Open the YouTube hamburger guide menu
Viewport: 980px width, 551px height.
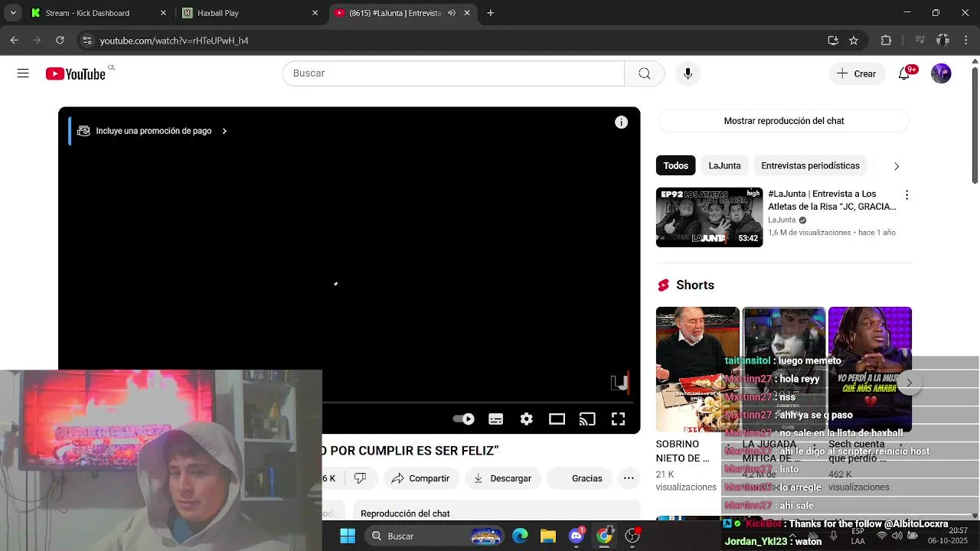(x=23, y=73)
